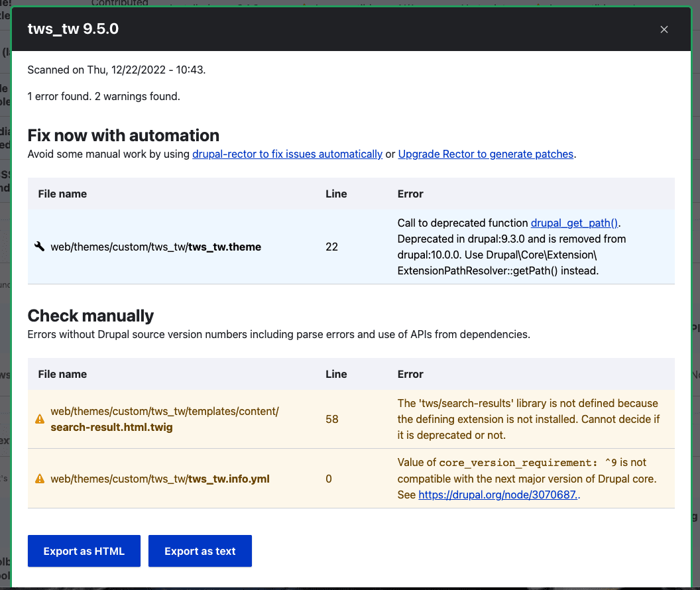Image resolution: width=700 pixels, height=590 pixels.
Task: Sort by the Line column header
Action: (x=335, y=194)
